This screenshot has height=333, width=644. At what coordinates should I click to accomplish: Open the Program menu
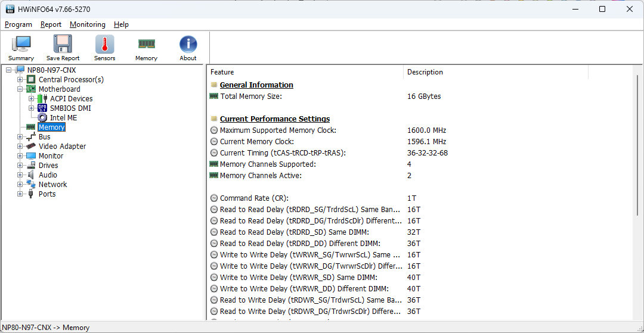tap(18, 24)
